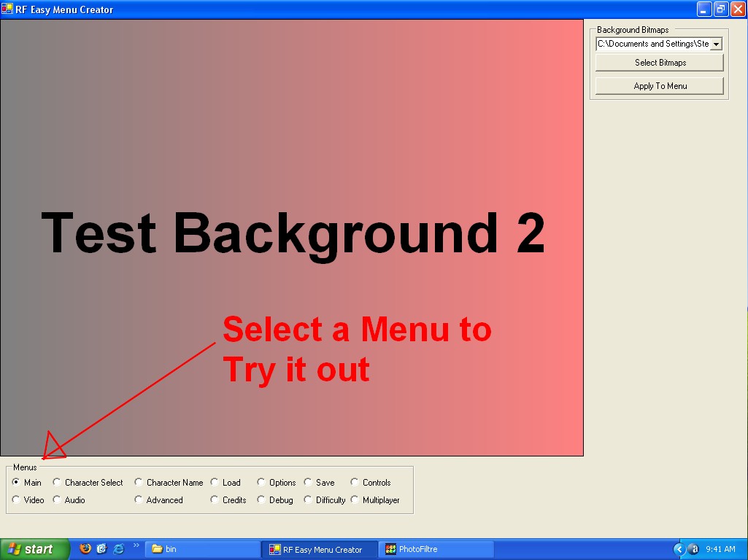
Task: Select the Difficulty radio button
Action: 308,499
